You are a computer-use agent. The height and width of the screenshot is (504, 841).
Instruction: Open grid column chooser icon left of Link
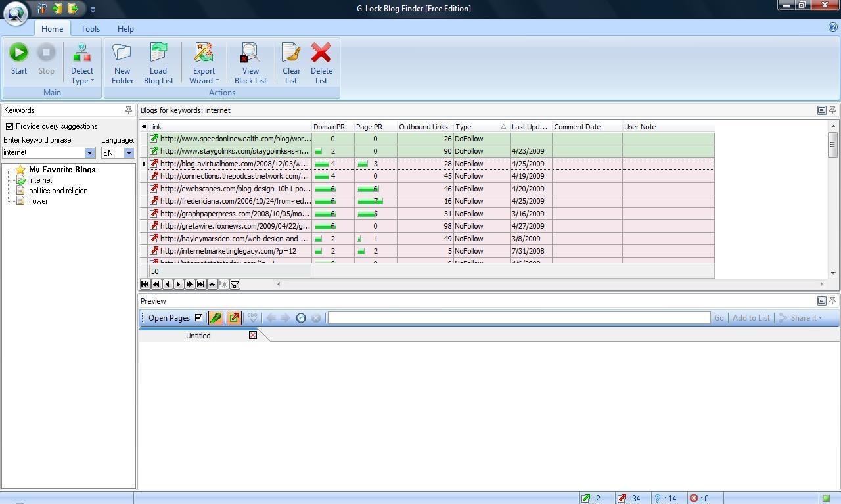click(144, 127)
